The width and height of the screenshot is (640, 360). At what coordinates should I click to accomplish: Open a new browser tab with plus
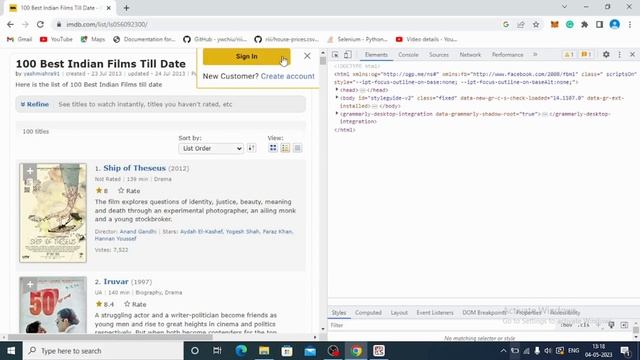pos(126,8)
